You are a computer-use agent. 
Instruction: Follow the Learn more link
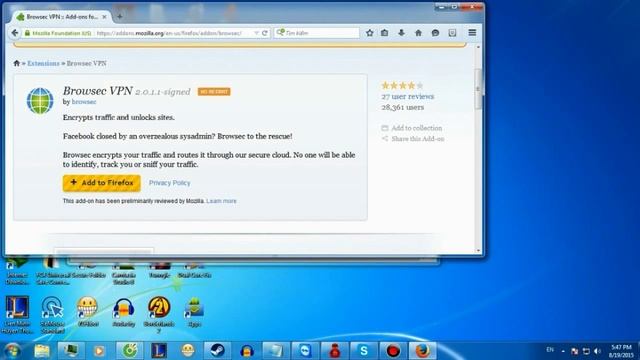(x=221, y=201)
